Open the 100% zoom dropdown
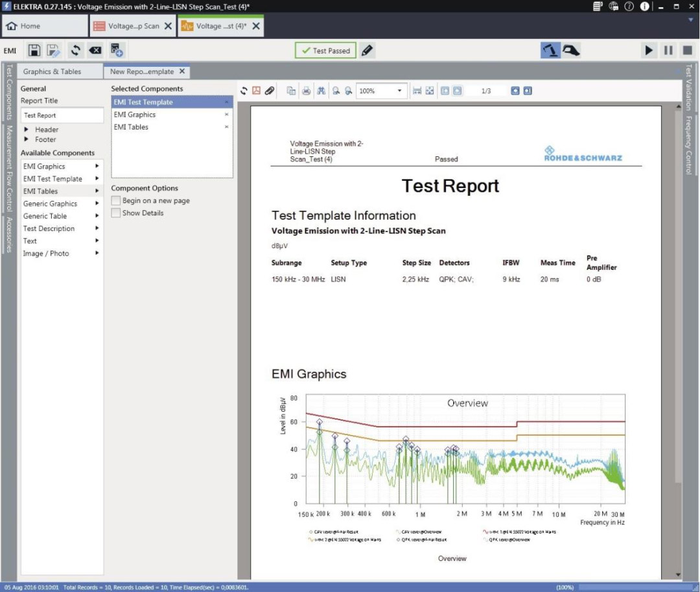 click(399, 91)
